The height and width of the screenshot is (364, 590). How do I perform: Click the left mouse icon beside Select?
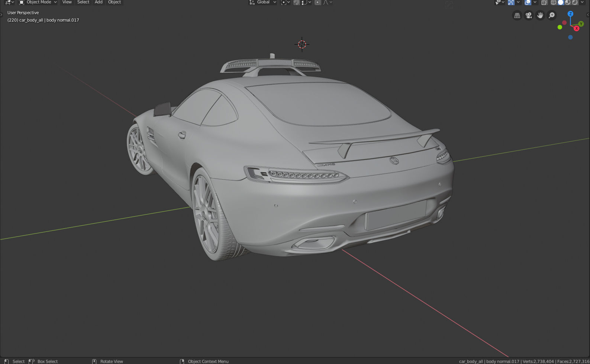pos(6,361)
